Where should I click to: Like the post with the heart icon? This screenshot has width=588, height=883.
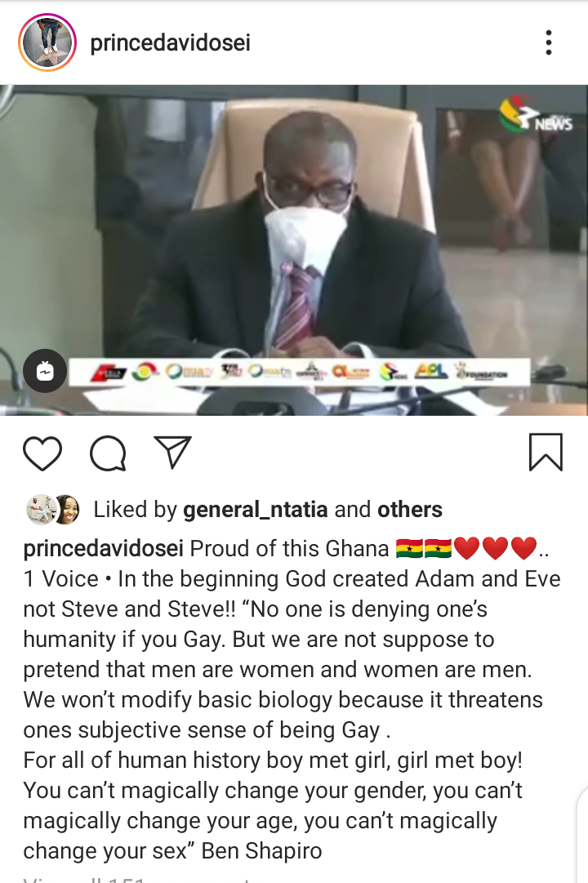coord(42,453)
